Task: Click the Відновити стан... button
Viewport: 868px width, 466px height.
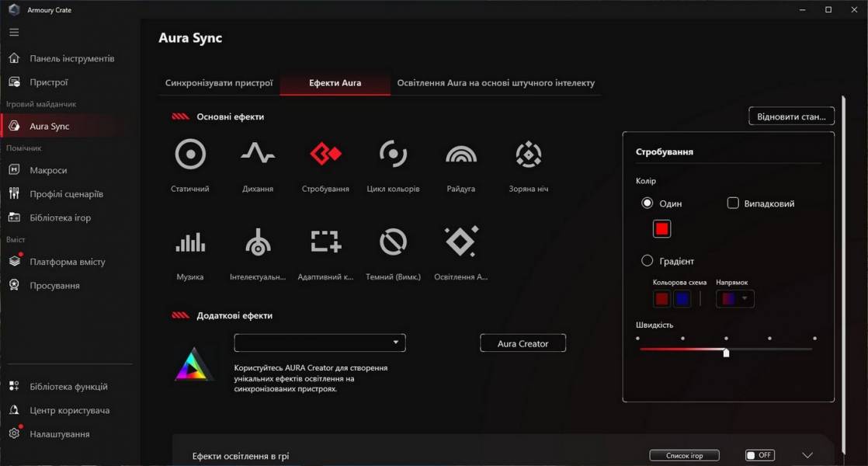Action: (791, 116)
